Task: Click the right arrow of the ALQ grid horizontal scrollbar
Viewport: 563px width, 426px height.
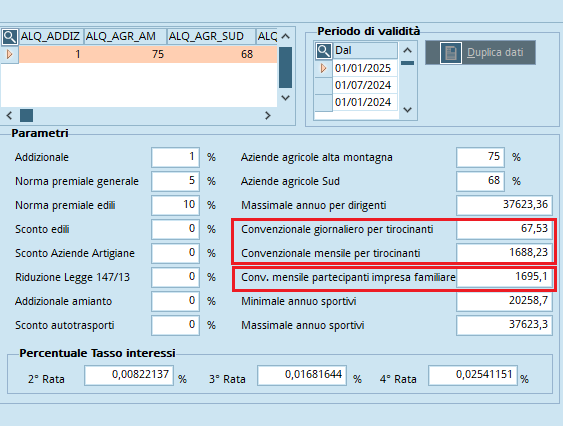Action: [267, 116]
